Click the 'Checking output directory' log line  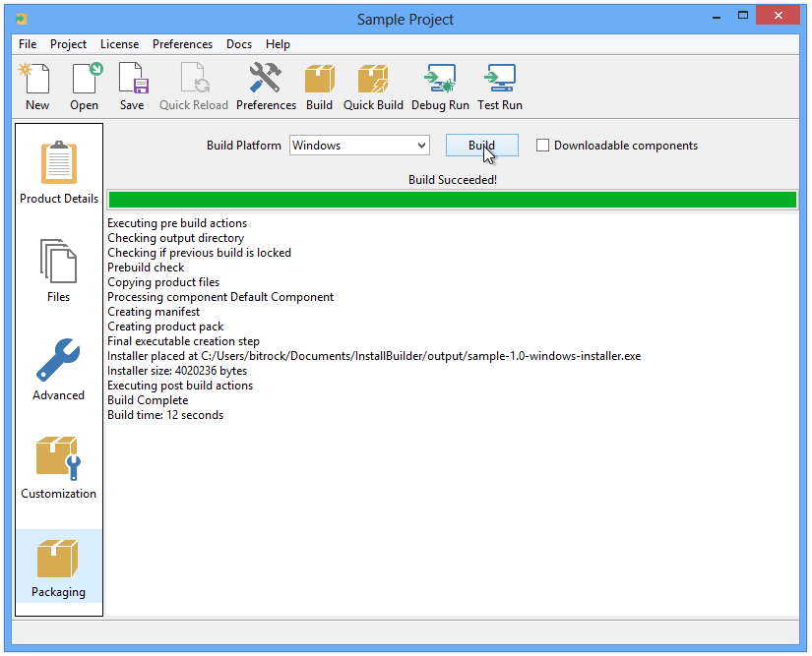tap(175, 238)
